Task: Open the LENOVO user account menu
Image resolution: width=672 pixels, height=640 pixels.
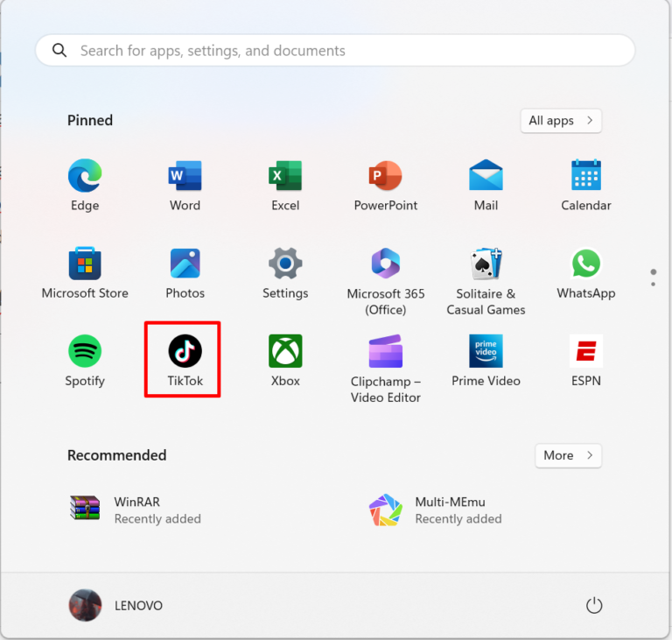Action: pos(115,605)
